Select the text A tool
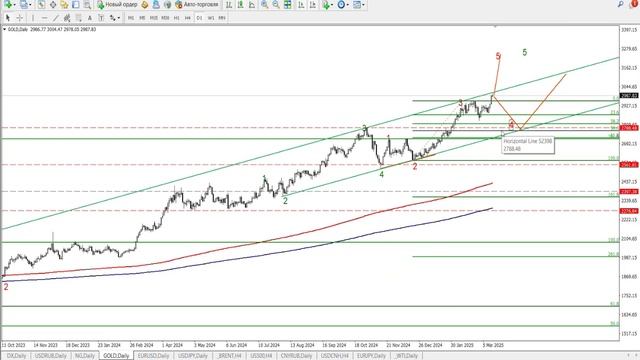 [x=90, y=18]
